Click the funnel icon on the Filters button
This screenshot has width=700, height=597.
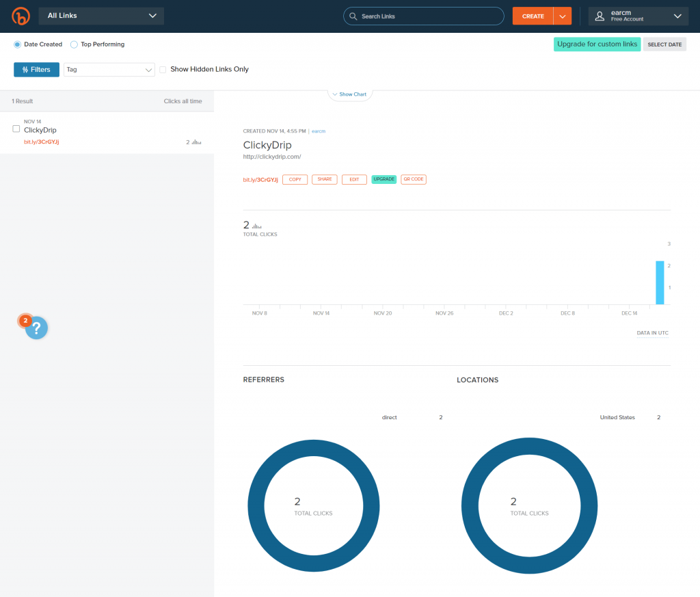[x=25, y=69]
